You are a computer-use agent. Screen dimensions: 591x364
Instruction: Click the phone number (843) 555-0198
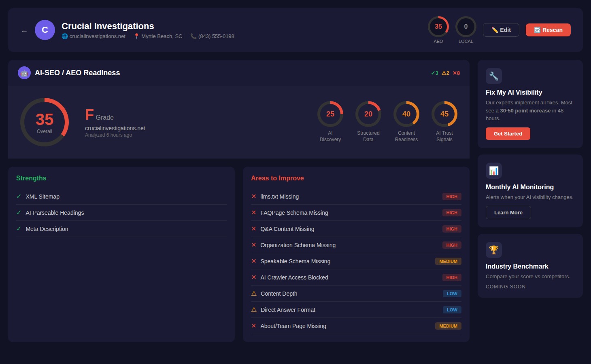click(216, 36)
